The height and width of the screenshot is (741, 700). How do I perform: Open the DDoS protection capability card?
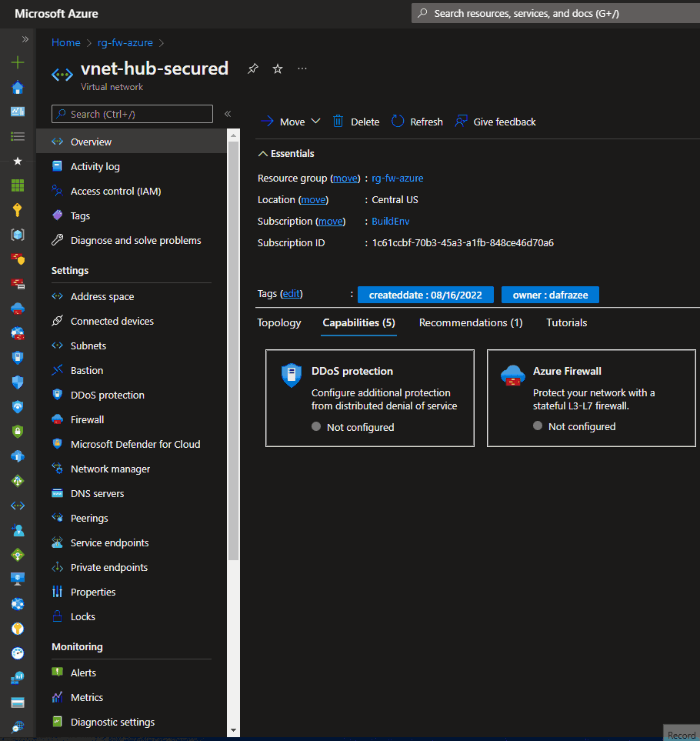370,398
